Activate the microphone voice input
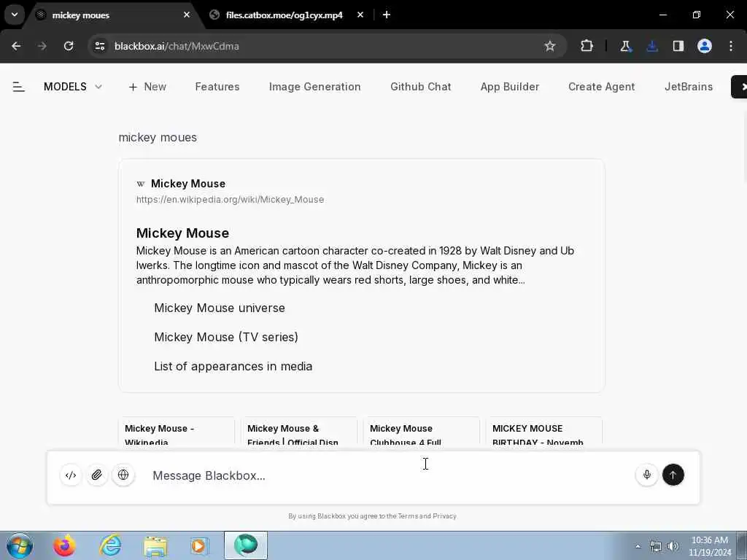Screen dimensions: 747x560 pyautogui.click(x=646, y=475)
